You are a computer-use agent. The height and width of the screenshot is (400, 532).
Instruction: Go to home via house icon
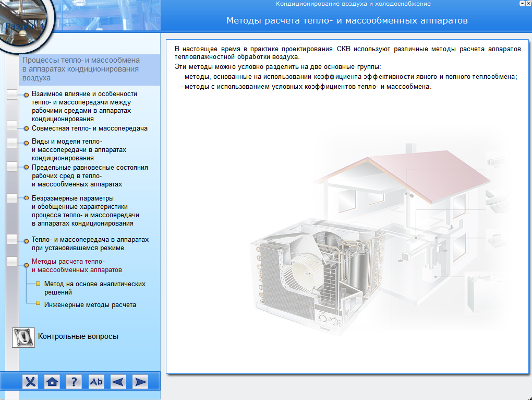52,382
